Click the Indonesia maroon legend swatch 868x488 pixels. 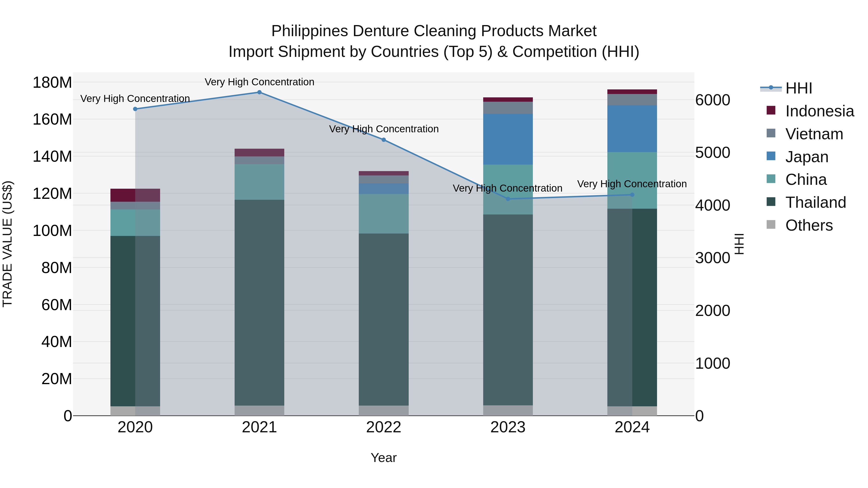[771, 110]
